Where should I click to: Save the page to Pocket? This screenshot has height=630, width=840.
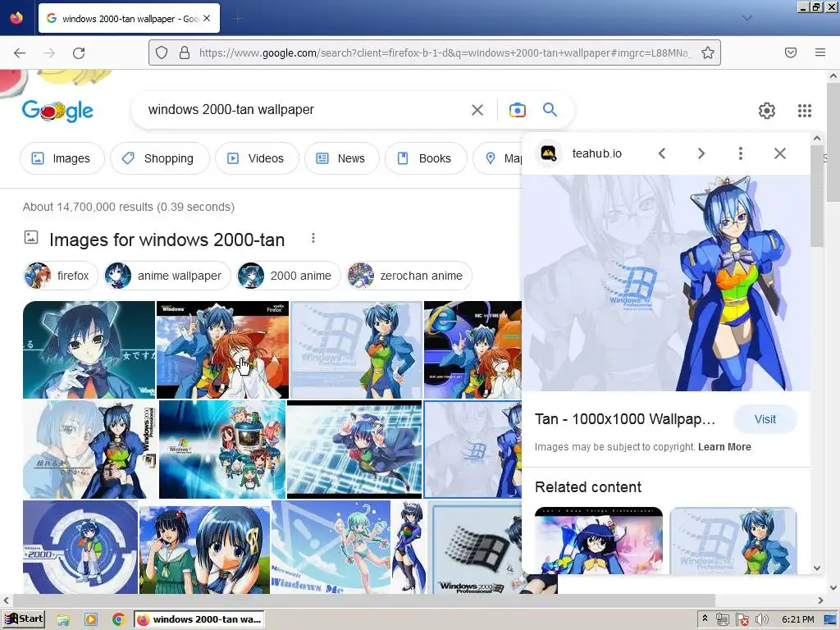pyautogui.click(x=791, y=52)
